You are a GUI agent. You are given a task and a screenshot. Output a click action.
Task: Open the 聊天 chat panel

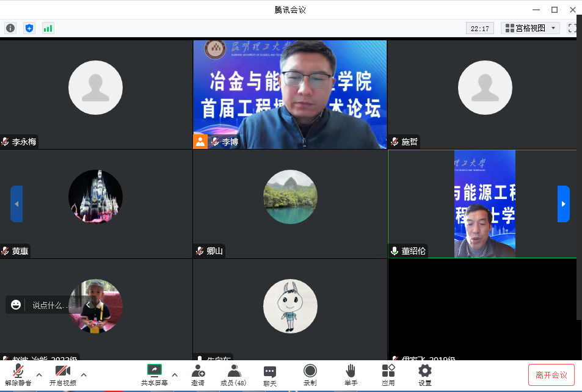click(270, 374)
